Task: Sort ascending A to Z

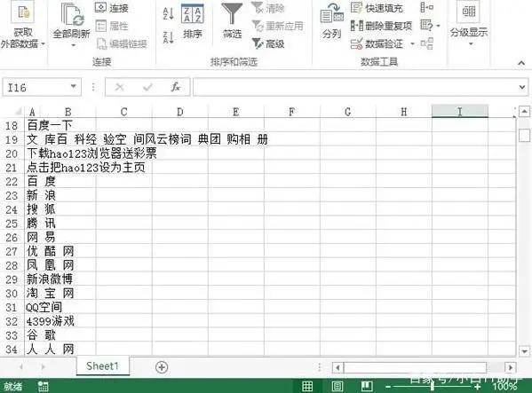Action: pyautogui.click(x=168, y=13)
